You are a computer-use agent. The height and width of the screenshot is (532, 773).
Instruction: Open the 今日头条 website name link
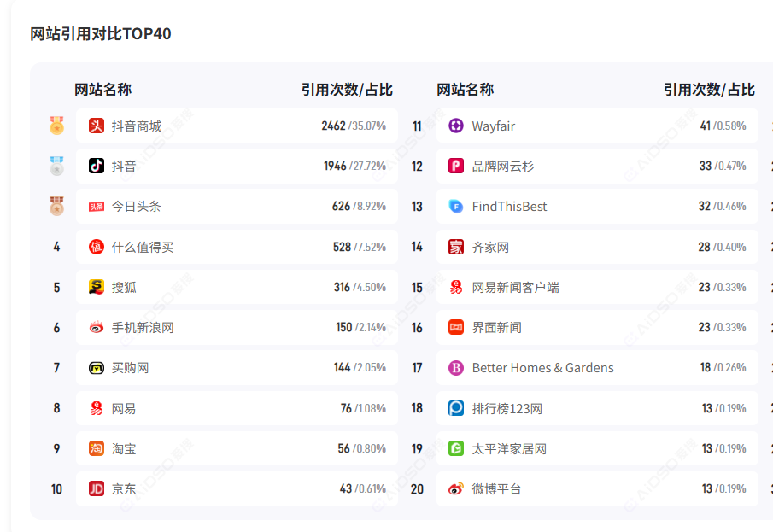coord(137,207)
